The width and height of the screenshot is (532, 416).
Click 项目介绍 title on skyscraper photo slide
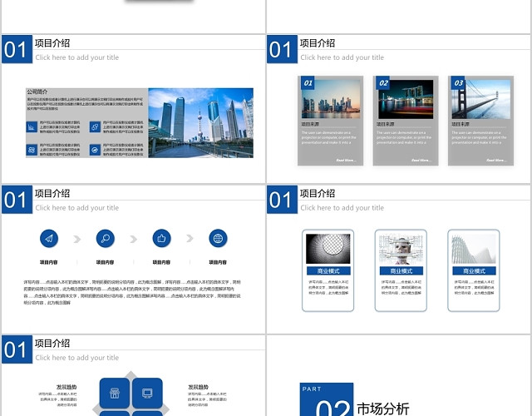(52, 43)
